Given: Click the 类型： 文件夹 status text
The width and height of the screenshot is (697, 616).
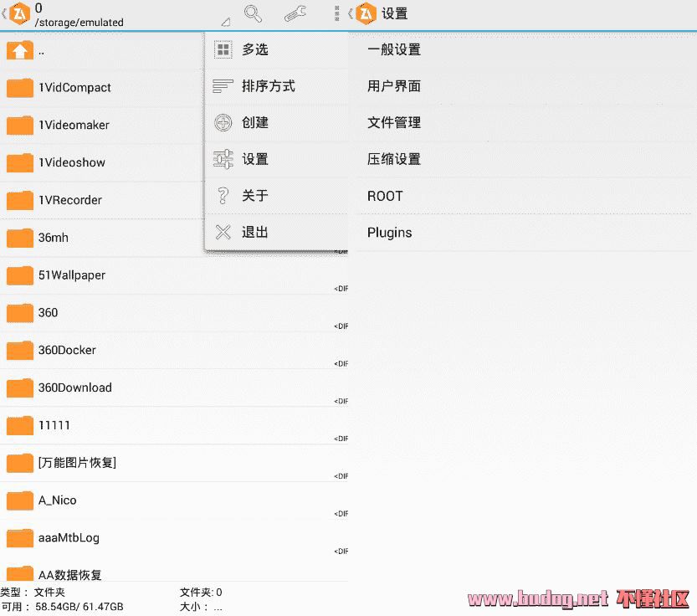Looking at the screenshot, I should (33, 592).
